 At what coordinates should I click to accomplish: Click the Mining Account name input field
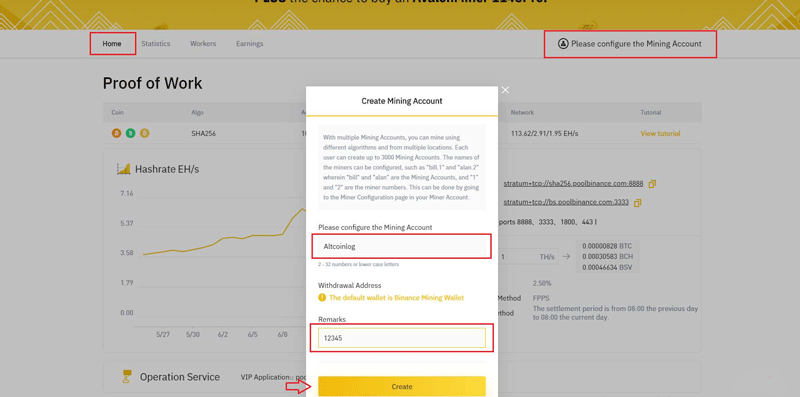pyautogui.click(x=402, y=246)
